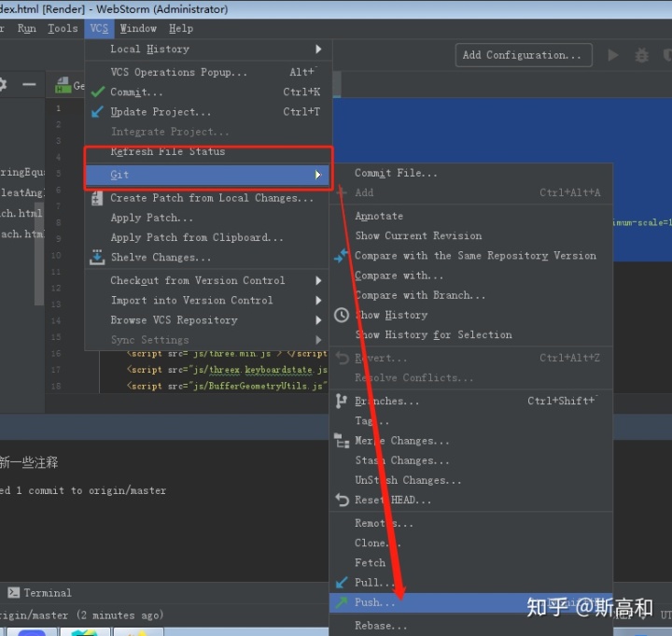The image size is (672, 636).
Task: Click the Branches fork icon
Action: tap(342, 401)
